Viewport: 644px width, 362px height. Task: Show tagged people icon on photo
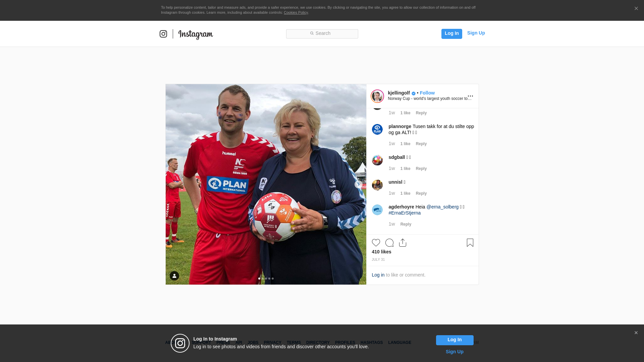pyautogui.click(x=174, y=276)
